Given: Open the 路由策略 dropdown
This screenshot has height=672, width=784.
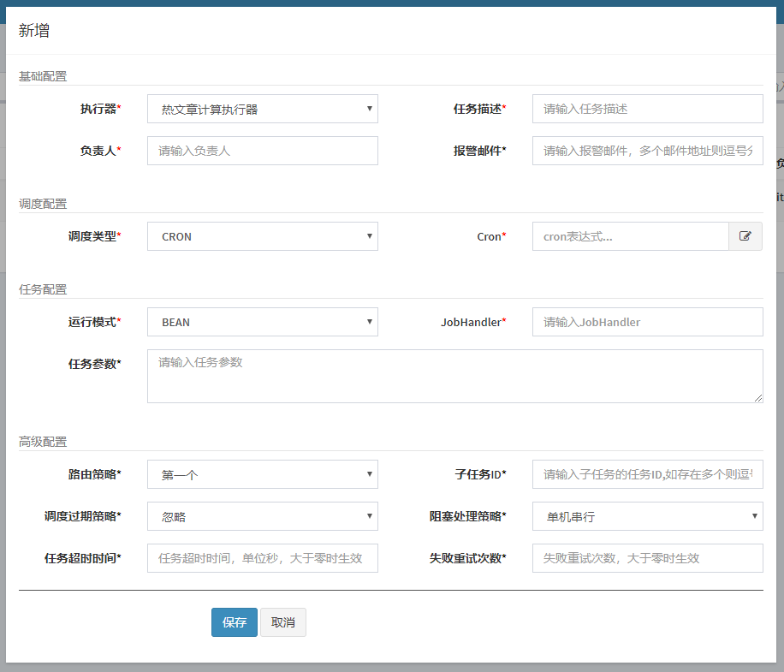Looking at the screenshot, I should tap(262, 474).
